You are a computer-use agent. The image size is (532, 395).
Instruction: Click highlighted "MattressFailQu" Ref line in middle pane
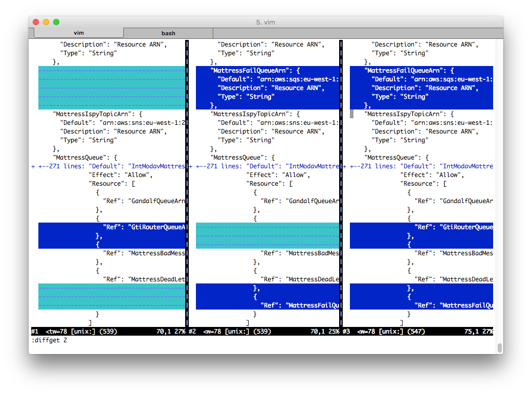tap(300, 305)
